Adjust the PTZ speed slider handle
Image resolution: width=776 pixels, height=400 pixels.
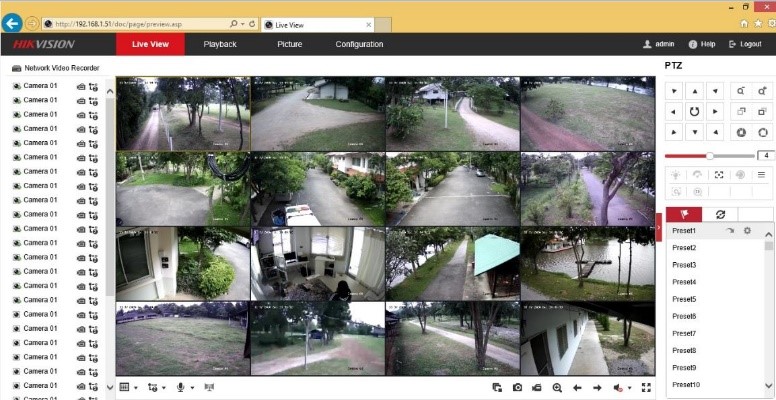pyautogui.click(x=710, y=155)
